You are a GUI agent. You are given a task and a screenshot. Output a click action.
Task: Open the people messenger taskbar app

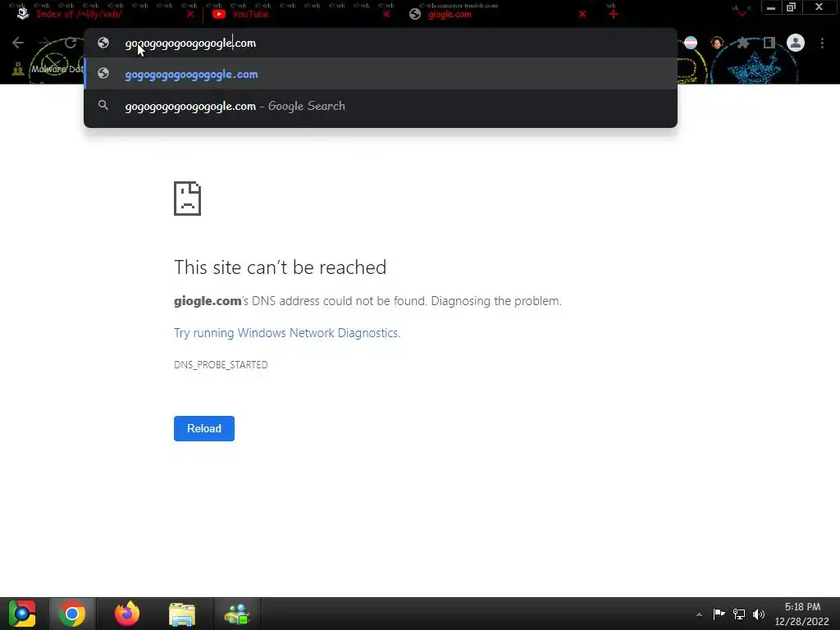coord(237,614)
